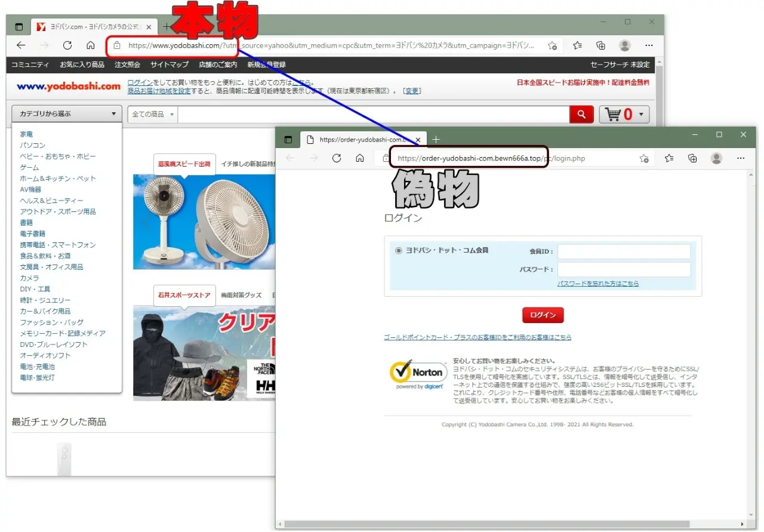
Task: Click セーフサーチ 未設定 in top bar
Action: click(x=620, y=64)
